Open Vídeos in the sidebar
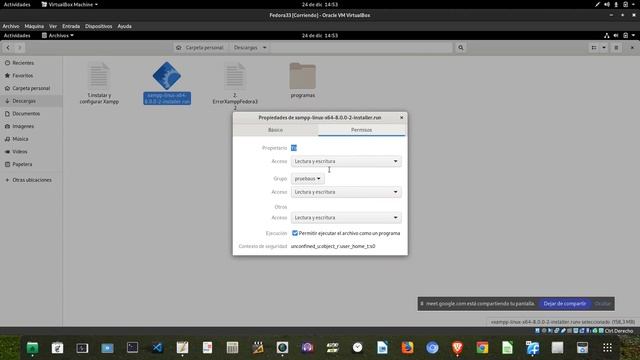This screenshot has width=640, height=360. point(20,151)
